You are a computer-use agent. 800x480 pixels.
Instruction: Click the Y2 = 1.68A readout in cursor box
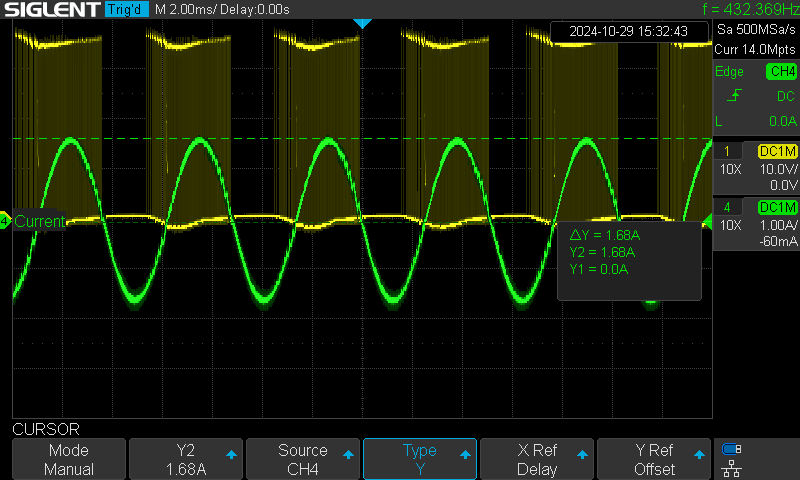(602, 252)
